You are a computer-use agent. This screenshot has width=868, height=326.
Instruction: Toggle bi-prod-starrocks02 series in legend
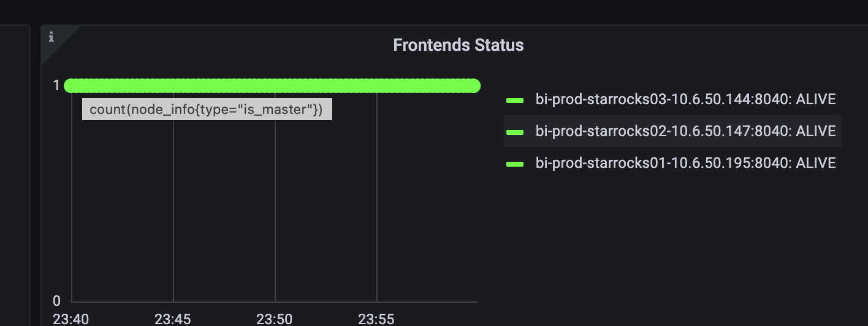click(685, 131)
